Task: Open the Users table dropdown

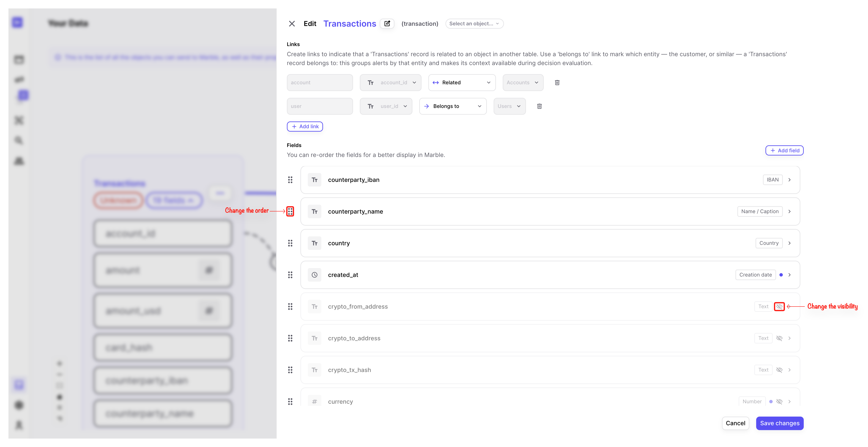Action: (x=509, y=106)
